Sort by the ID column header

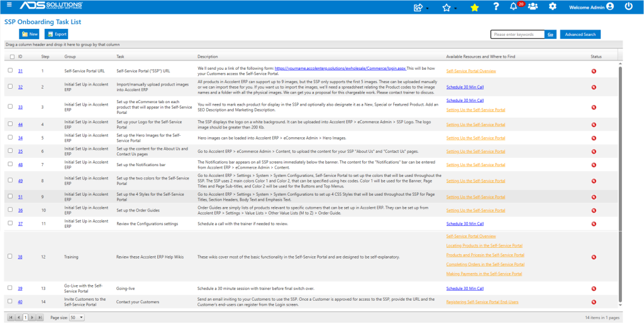point(20,57)
